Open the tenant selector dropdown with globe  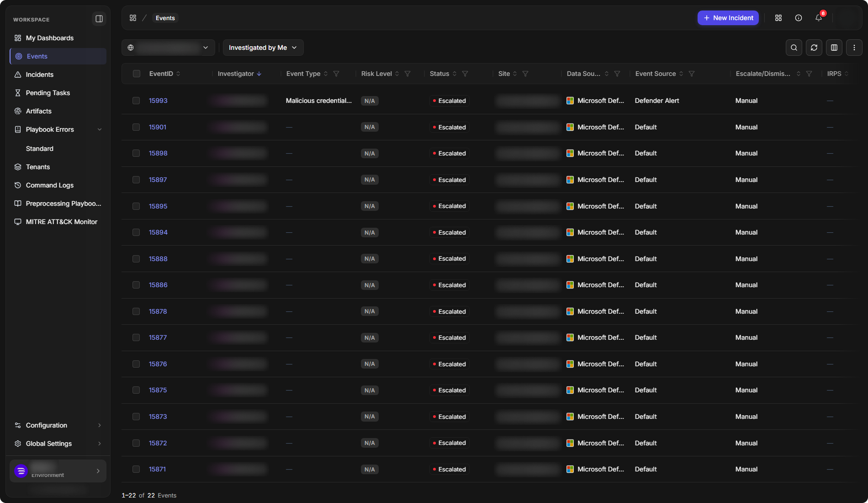coord(168,48)
